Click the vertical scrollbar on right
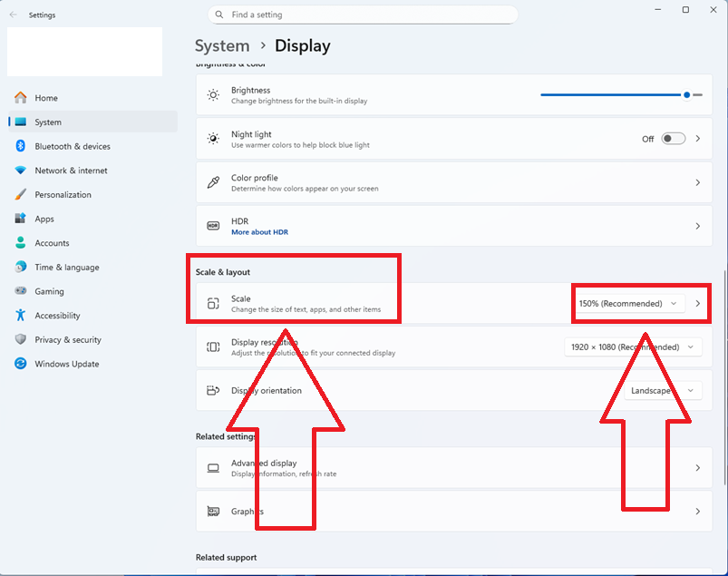This screenshot has width=728, height=576. pos(724,376)
